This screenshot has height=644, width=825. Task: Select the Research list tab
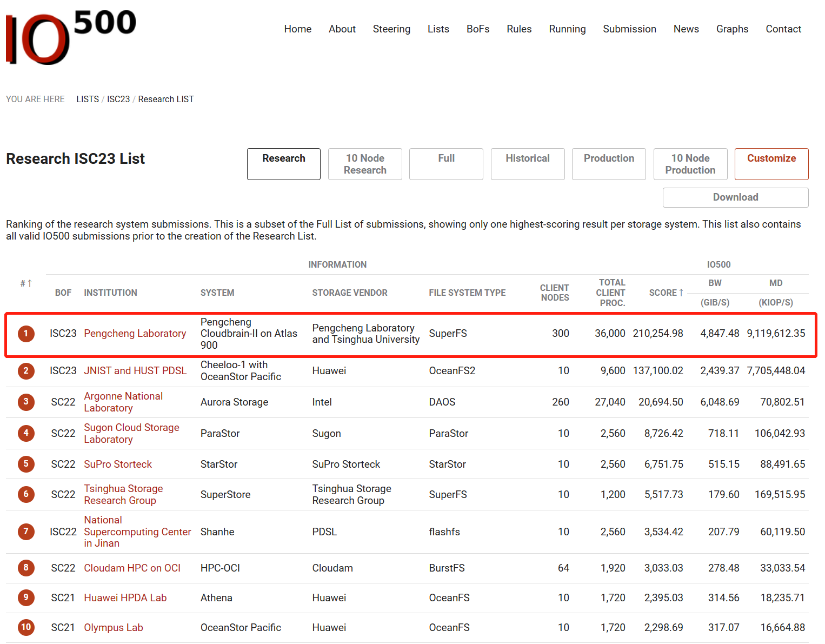coord(284,164)
